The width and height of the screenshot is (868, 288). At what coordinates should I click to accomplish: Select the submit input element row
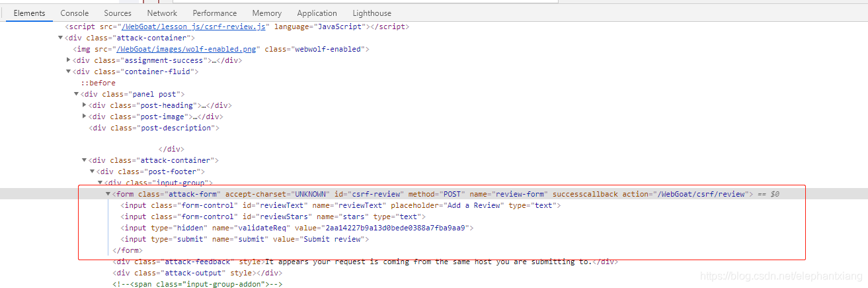[245, 239]
